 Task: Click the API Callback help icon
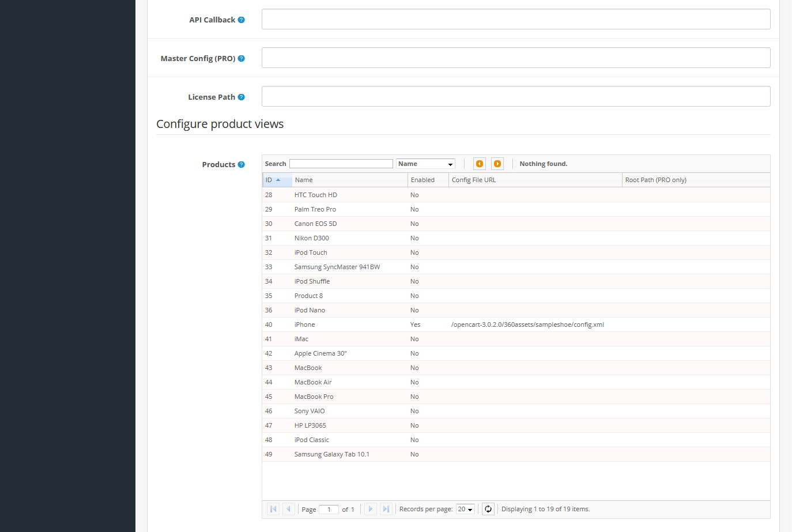(x=242, y=20)
